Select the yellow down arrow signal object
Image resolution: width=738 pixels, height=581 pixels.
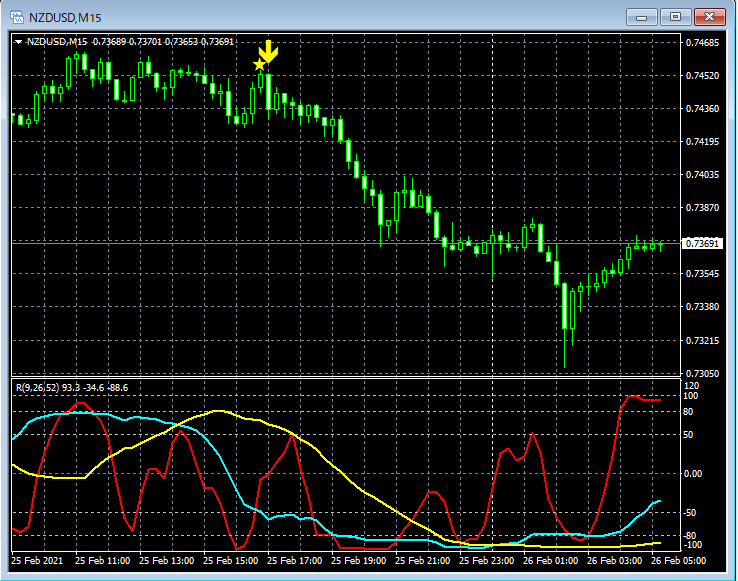[x=268, y=51]
